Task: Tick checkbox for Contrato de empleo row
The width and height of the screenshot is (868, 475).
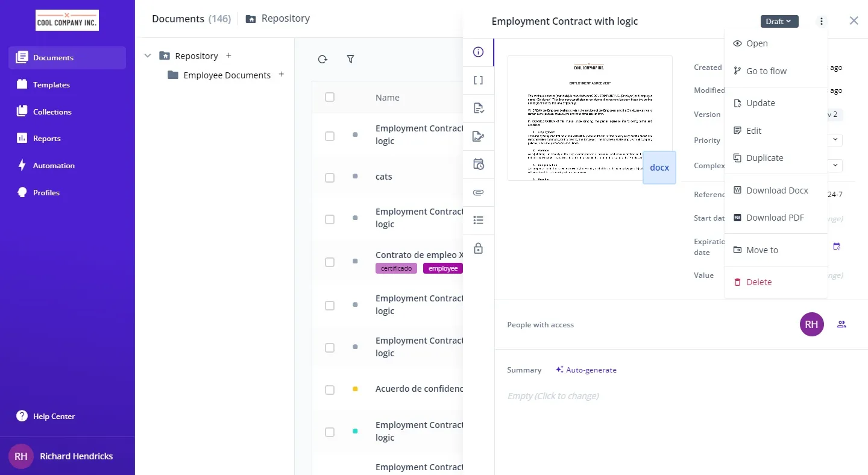Action: pyautogui.click(x=330, y=262)
